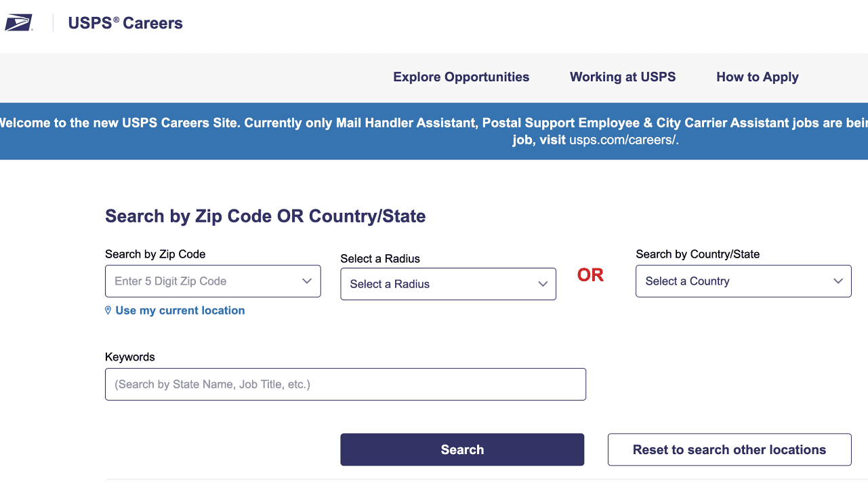
Task: Click Use my current location link
Action: [x=180, y=310]
